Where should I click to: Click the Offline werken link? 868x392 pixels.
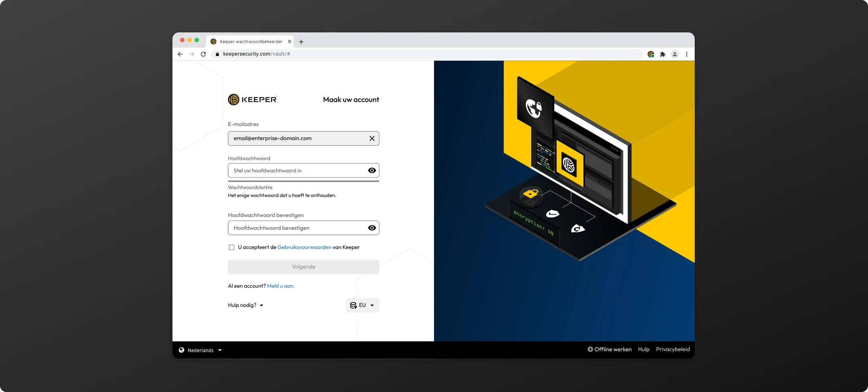[609, 349]
